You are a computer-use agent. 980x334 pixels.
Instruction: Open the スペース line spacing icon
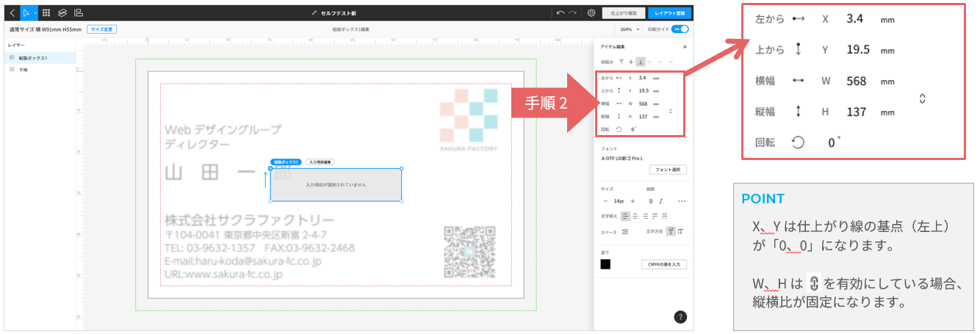click(625, 231)
